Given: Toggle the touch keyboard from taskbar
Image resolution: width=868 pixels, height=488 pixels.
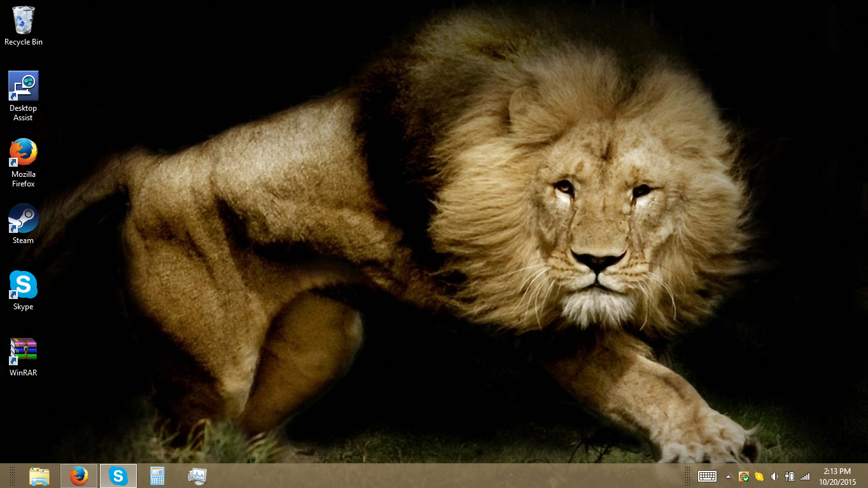Looking at the screenshot, I should tap(707, 476).
